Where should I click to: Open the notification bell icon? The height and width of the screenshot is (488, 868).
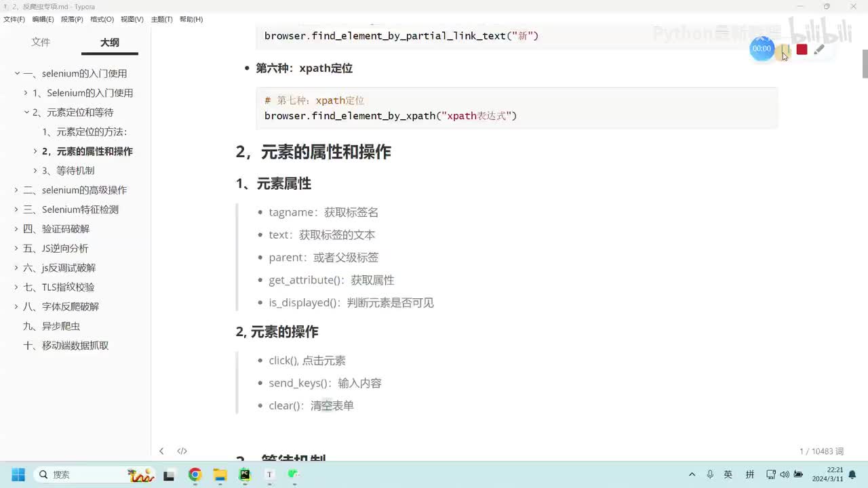coord(852,474)
